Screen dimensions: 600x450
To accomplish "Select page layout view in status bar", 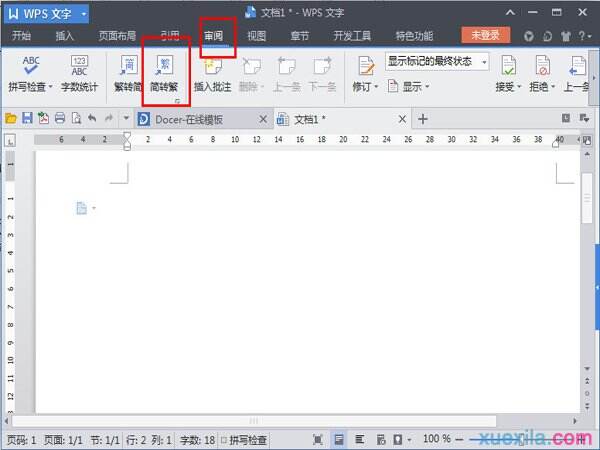I will 339,440.
